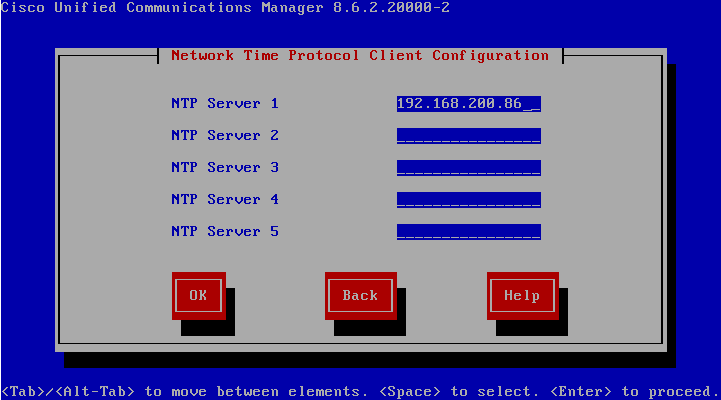Select the "NTP Server 3" label text
Screen dimensions: 721x400
pos(225,168)
